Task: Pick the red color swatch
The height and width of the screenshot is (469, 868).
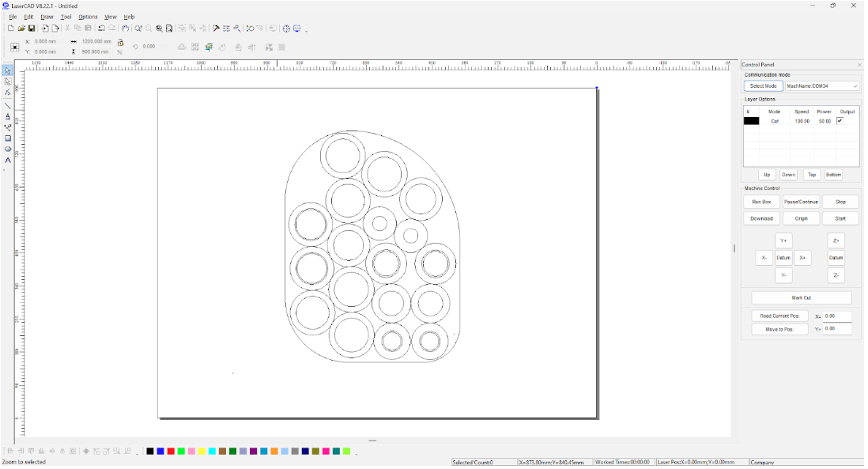Action: (x=171, y=451)
